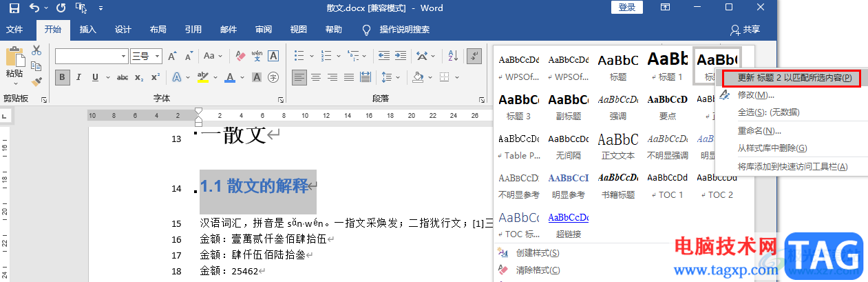Screen dimensions: 868x282
Task: Click the Save icon in the title bar
Action: coord(14,8)
